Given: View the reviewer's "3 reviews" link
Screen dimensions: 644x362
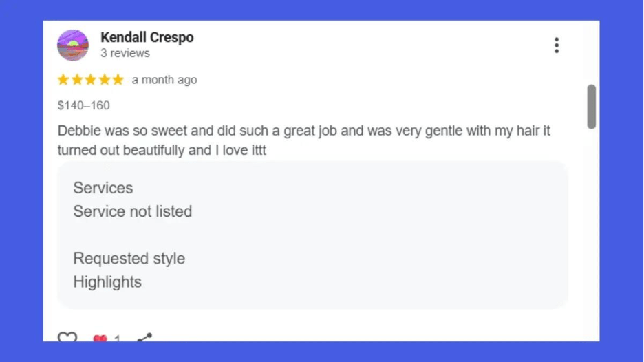Looking at the screenshot, I should point(125,53).
